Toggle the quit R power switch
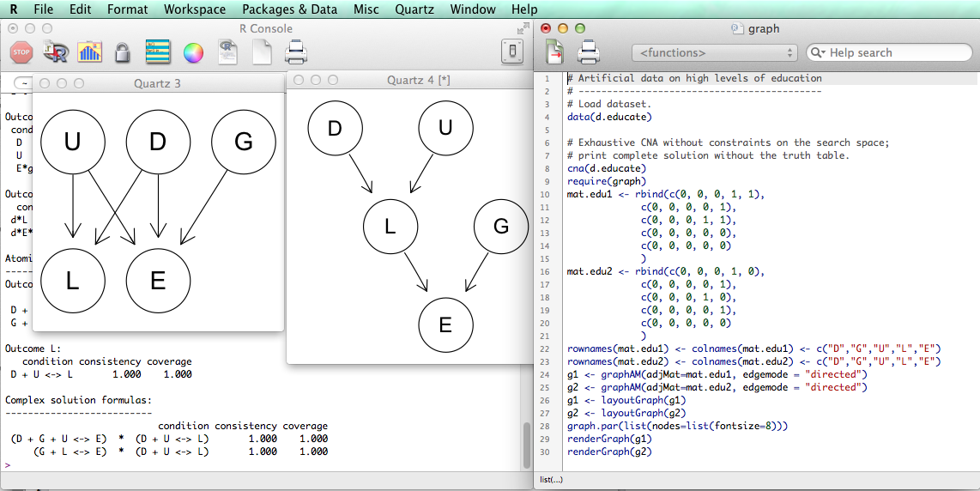 512,53
